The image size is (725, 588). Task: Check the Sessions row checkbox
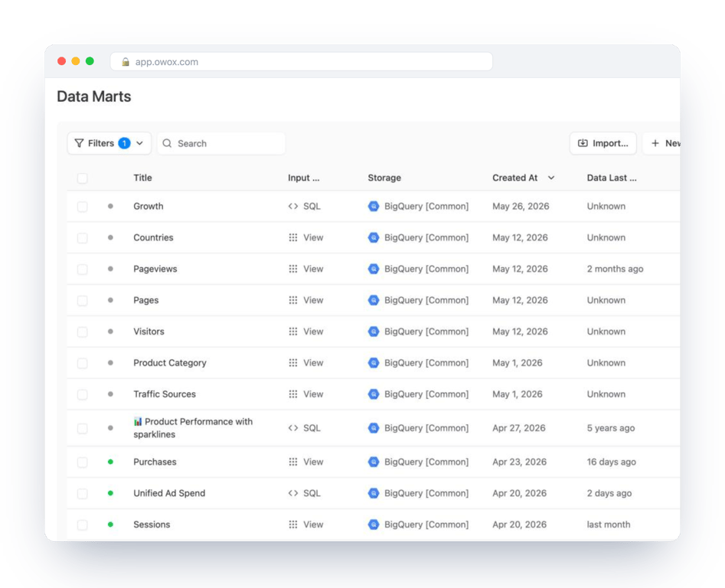pos(83,524)
